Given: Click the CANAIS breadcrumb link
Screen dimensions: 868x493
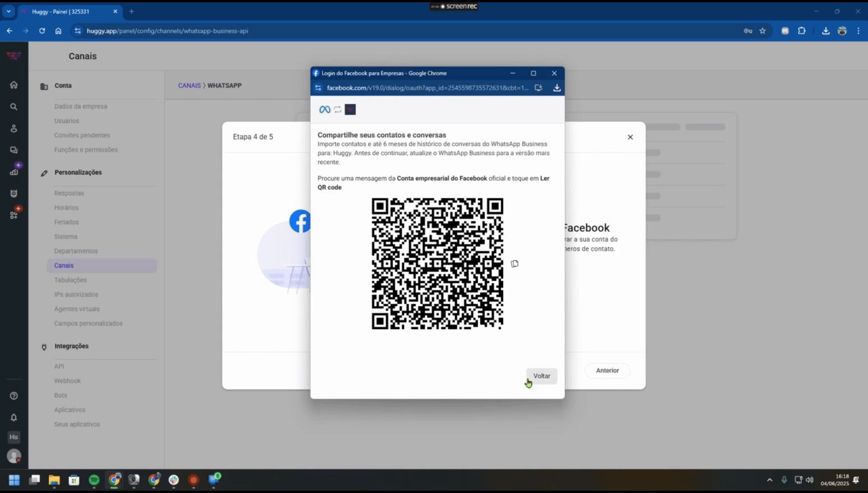Looking at the screenshot, I should 189,86.
